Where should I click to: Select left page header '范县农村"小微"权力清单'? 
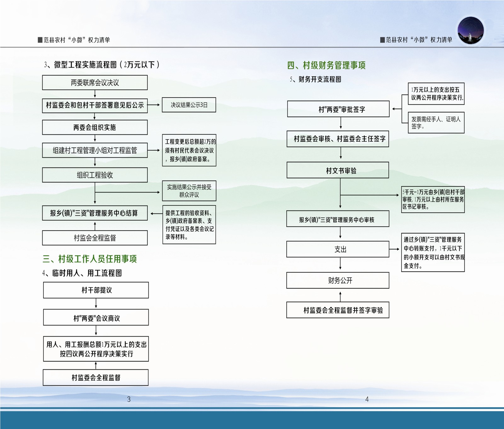[x=74, y=40]
